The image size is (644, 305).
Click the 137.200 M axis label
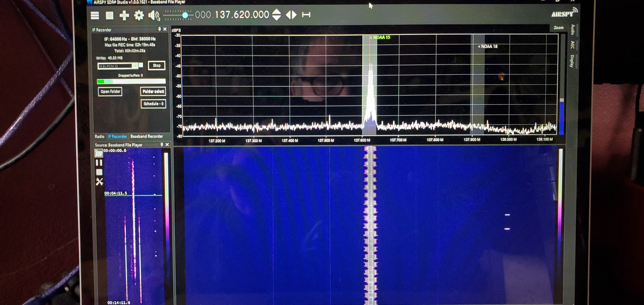tap(217, 141)
